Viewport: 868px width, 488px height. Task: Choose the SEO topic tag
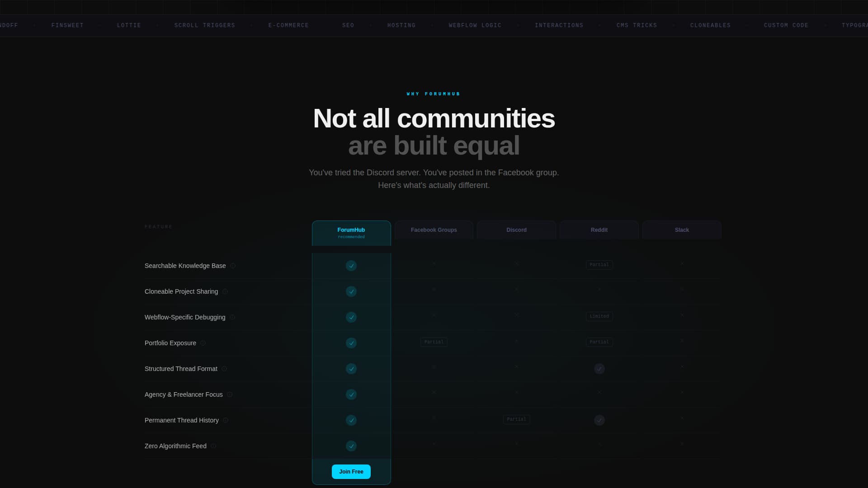(348, 25)
